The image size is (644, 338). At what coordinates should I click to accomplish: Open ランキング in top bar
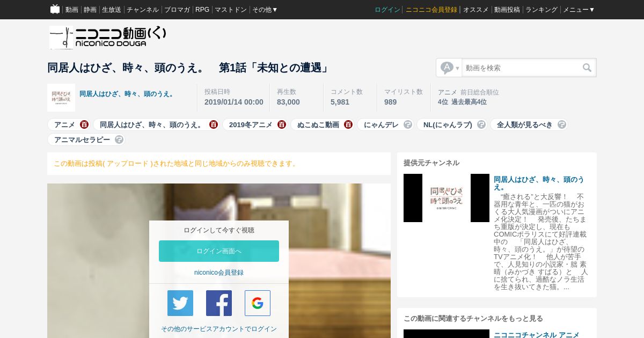(x=541, y=10)
